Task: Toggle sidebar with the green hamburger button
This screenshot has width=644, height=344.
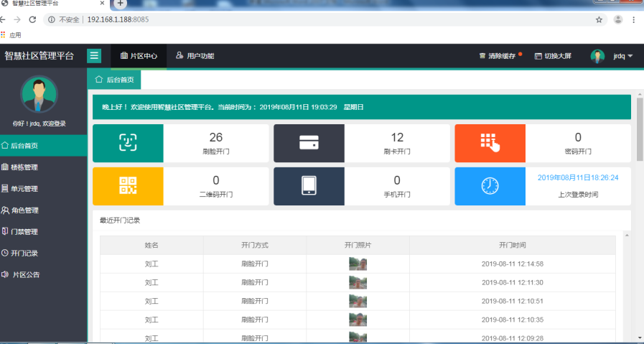Action: (x=94, y=56)
